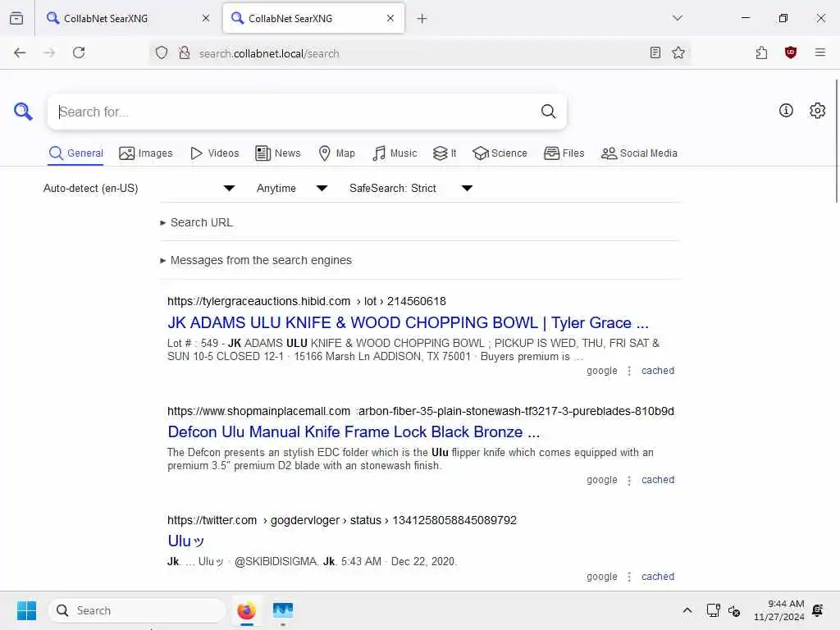840x630 pixels.
Task: Bookmark this page with star icon
Action: tap(678, 52)
